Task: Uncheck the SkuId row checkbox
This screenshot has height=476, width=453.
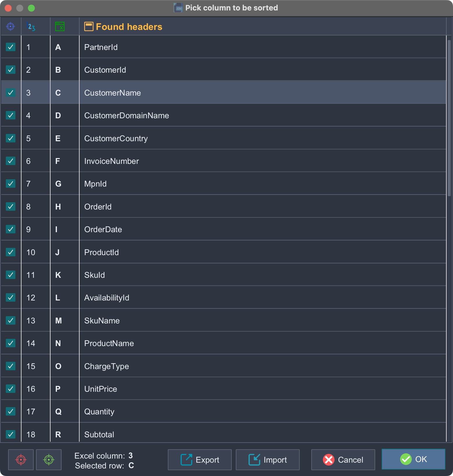Action: coord(10,275)
